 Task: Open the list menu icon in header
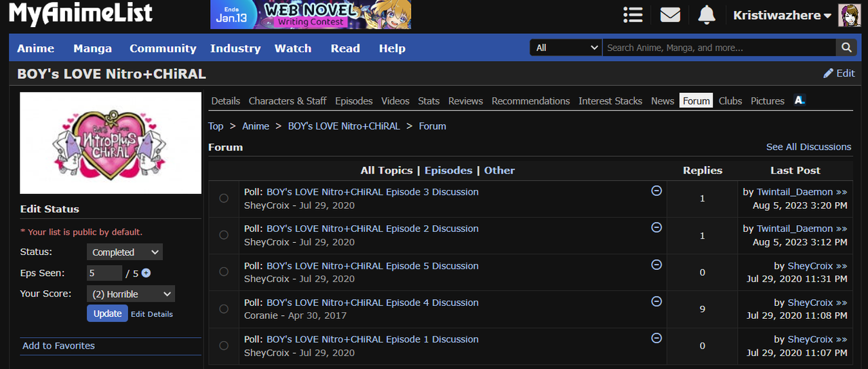point(633,15)
